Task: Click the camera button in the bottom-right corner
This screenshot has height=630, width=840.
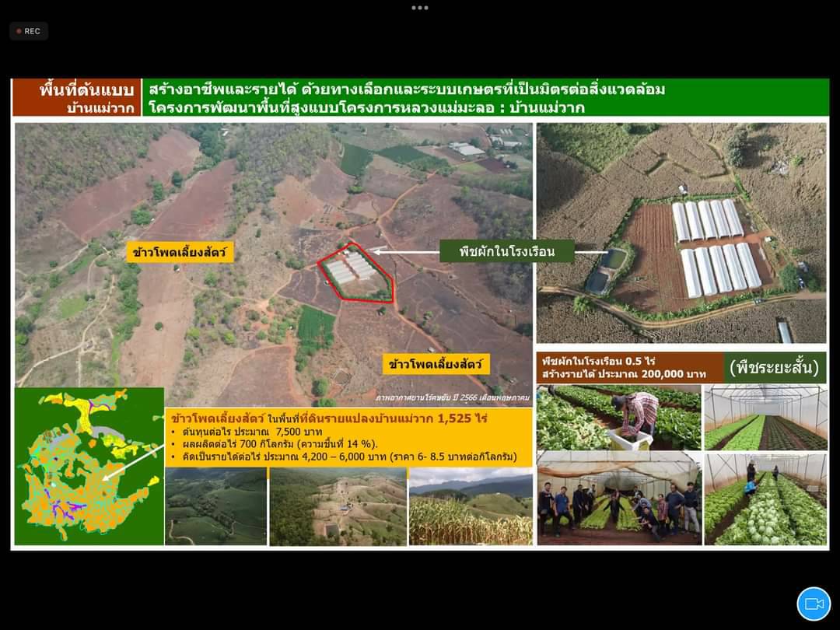Action: point(814,604)
